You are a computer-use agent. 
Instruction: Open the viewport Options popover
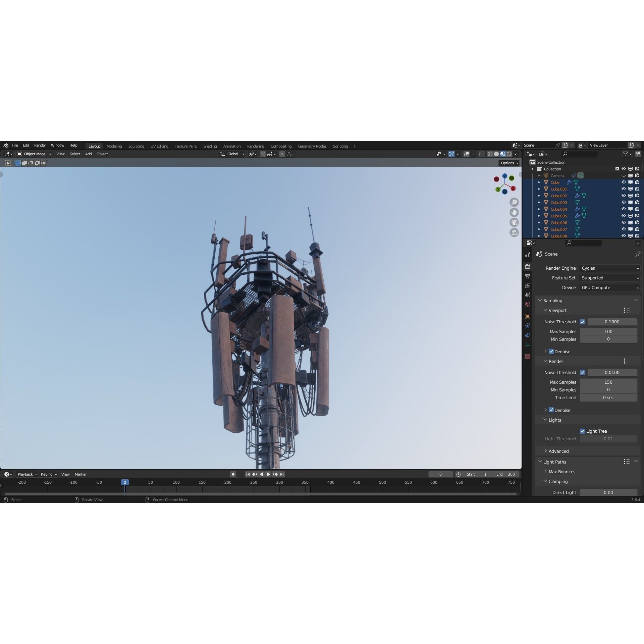coord(509,163)
